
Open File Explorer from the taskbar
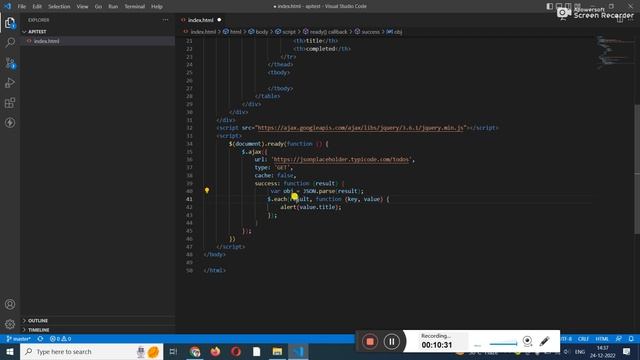click(x=277, y=351)
